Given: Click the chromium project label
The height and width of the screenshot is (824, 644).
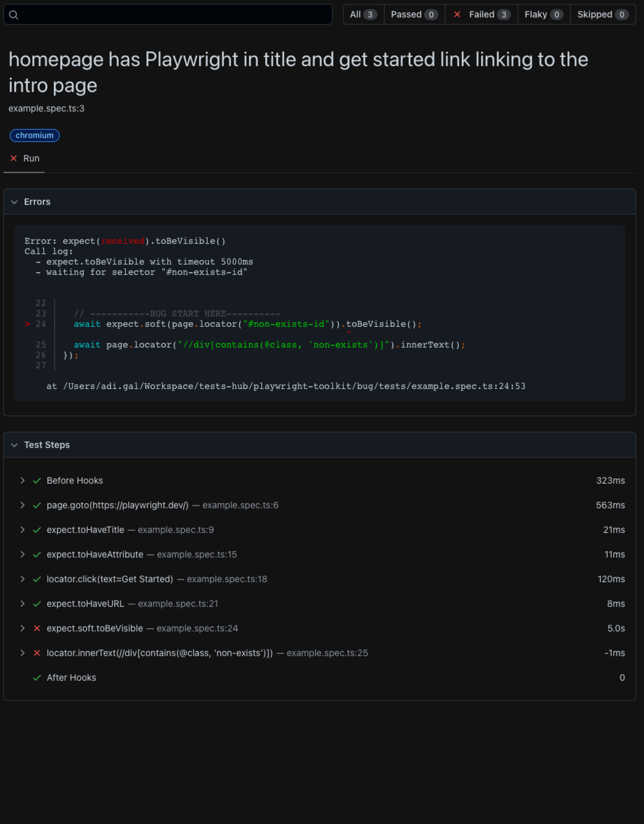Looking at the screenshot, I should (x=34, y=135).
